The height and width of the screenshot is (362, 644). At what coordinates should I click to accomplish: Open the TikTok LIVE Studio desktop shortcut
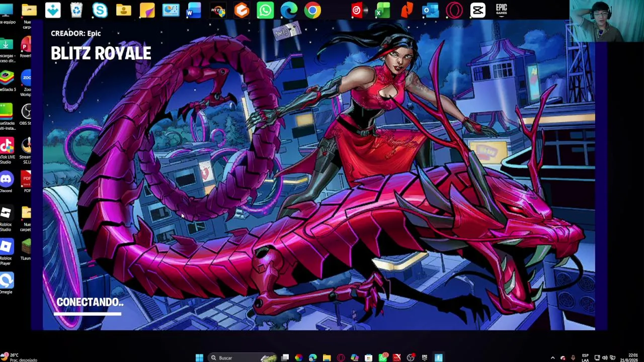pyautogui.click(x=6, y=150)
